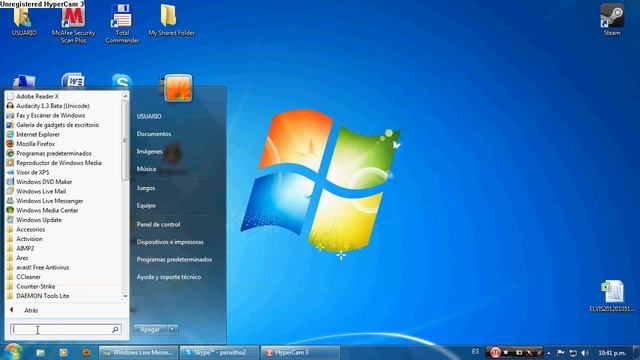Viewport: 640px width, 360px height.
Task: Open Visor de XPS
Action: pyautogui.click(x=32, y=172)
